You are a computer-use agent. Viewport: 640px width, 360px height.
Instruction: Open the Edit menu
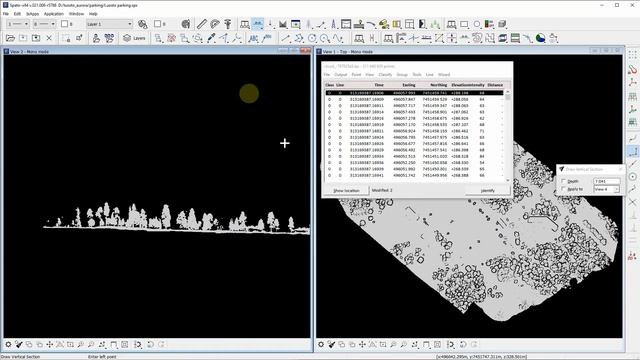[x=17, y=14]
